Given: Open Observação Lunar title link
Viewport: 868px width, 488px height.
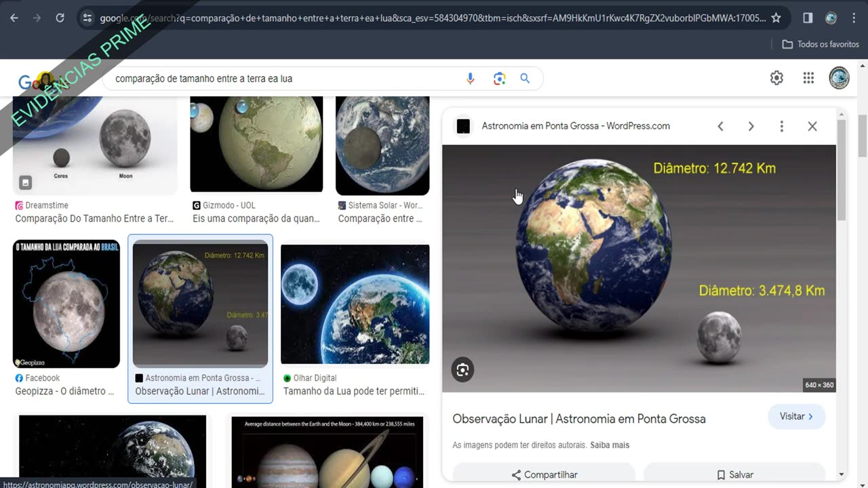Looking at the screenshot, I should [x=579, y=419].
